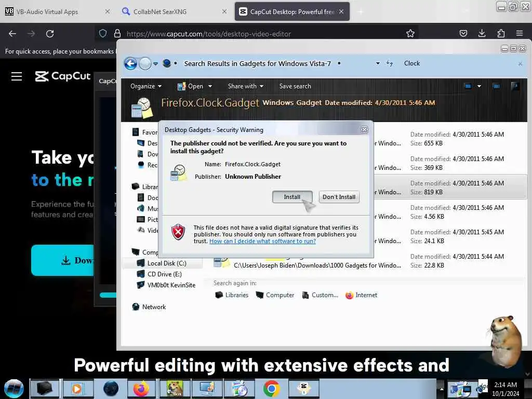Open Firefox extensions puzzle icon
532x399 pixels.
coord(501,33)
